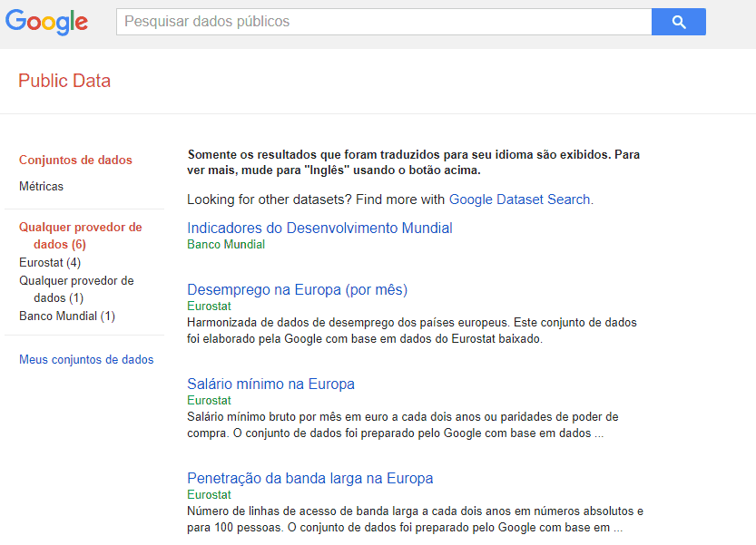756x545 pixels.
Task: Click the 'Harmonizada de dados de desemprego' description
Action: (412, 331)
